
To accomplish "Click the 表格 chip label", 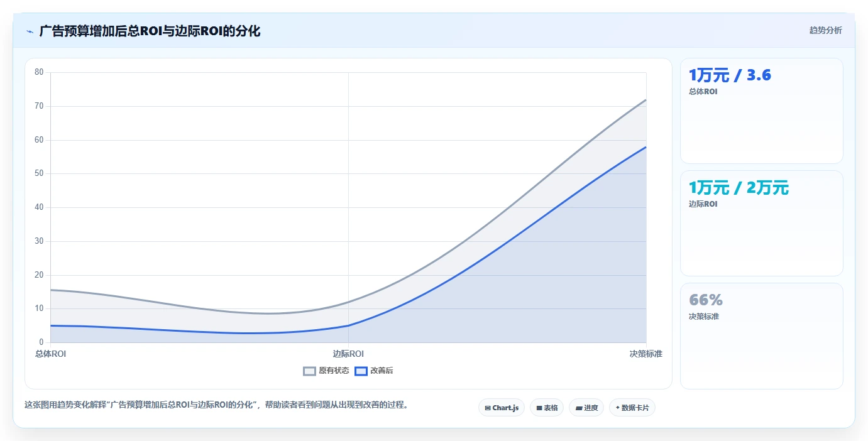I will click(551, 408).
